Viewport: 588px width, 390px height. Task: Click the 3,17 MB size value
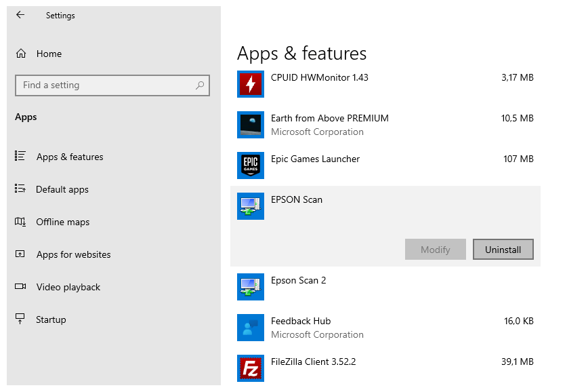(517, 77)
